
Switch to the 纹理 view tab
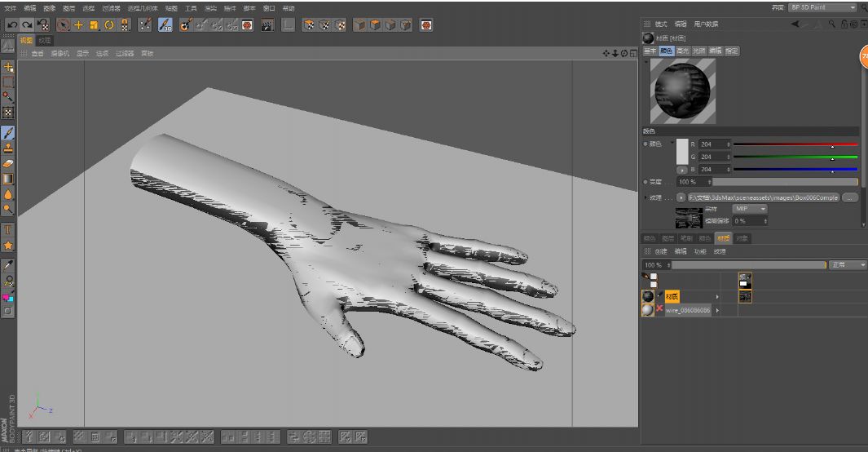coord(45,41)
